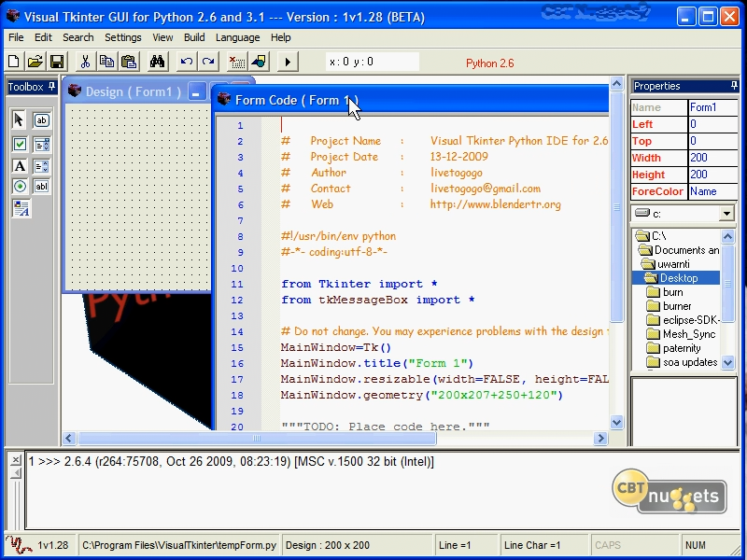This screenshot has height=560, width=747.
Task: Choose the checkbox widget in the Toolbox
Action: coord(20,144)
